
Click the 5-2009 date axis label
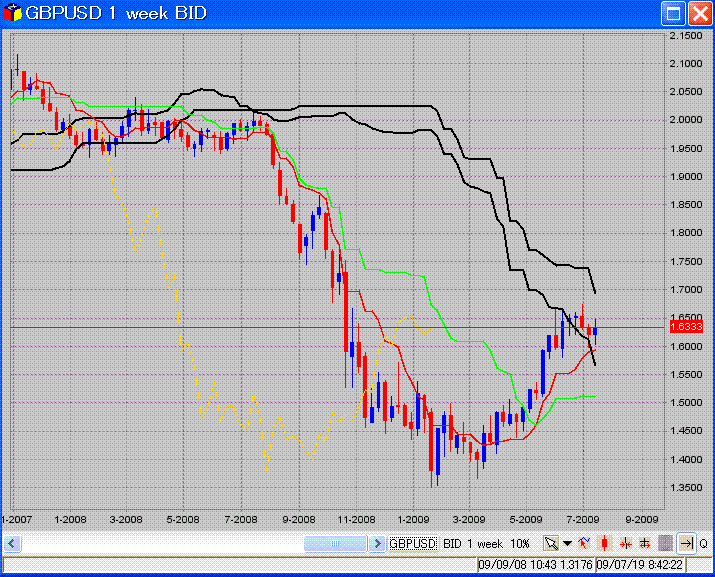(526, 520)
